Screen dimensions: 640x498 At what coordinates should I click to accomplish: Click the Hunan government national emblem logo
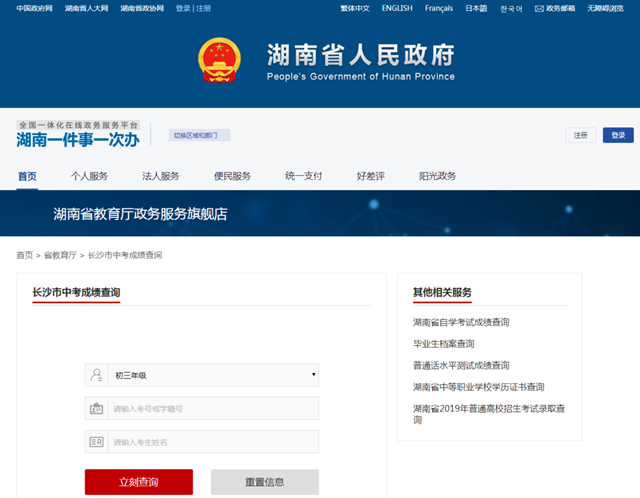220,61
